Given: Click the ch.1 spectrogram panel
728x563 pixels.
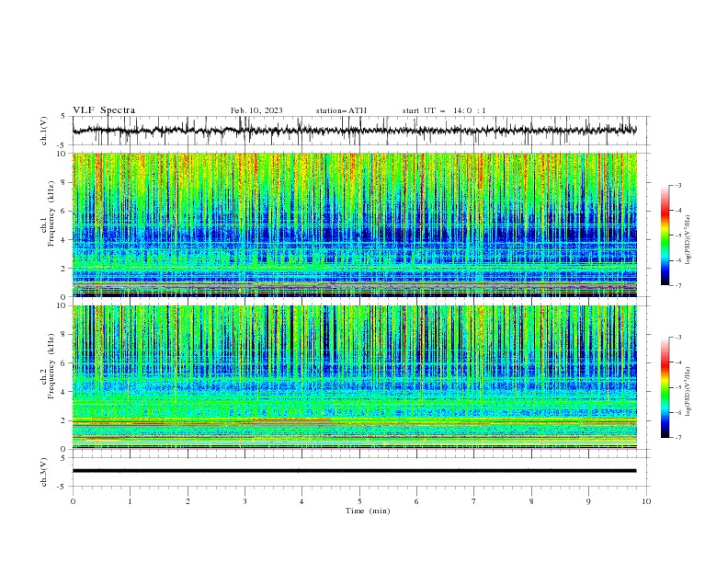Looking at the screenshot, I should click(355, 224).
